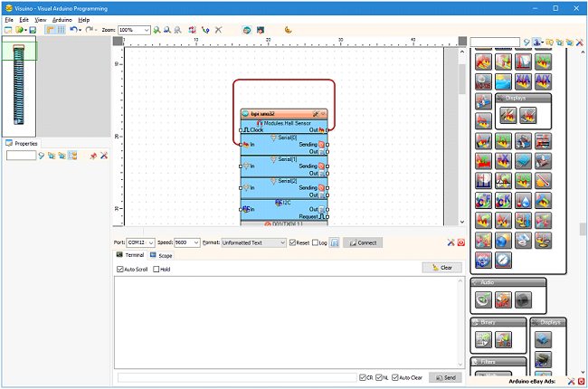Select the compass component icon
This screenshot has height=389, width=588.
(503, 260)
